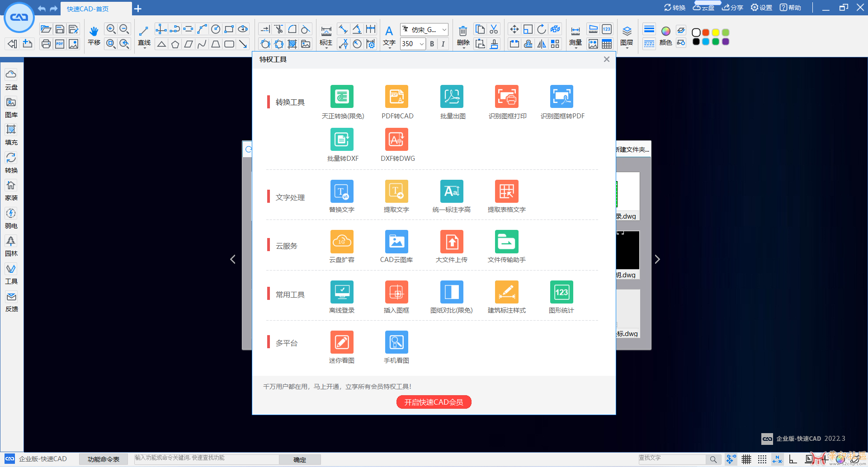Click the export to PDF toolbar icon
868x467 pixels.
[60, 44]
